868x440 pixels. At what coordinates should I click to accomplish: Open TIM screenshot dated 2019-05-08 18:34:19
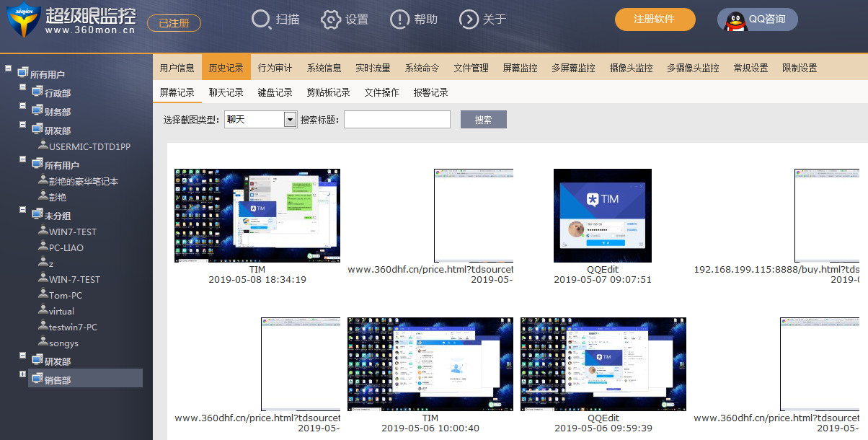point(257,216)
